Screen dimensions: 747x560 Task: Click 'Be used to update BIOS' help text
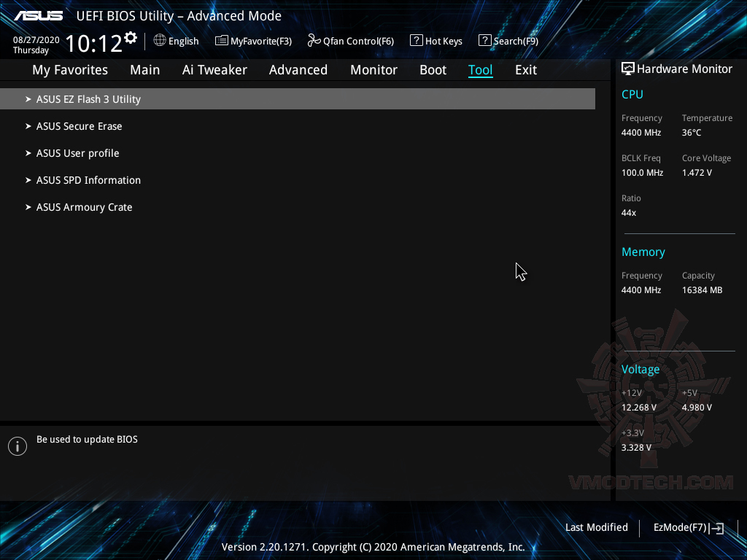88,440
